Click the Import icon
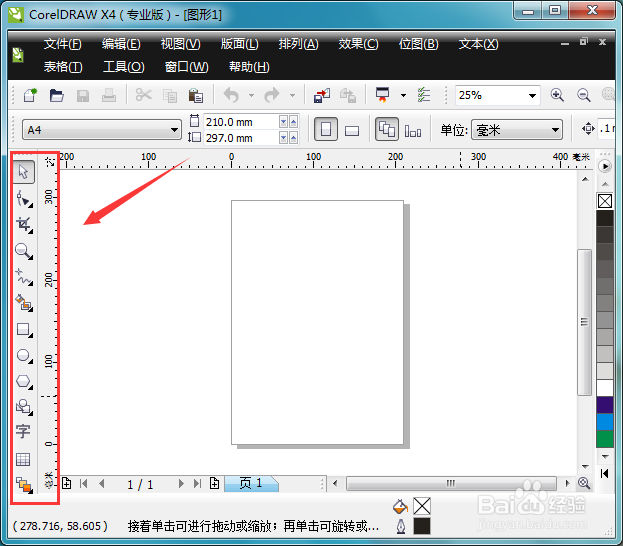The width and height of the screenshot is (623, 546). (x=322, y=95)
